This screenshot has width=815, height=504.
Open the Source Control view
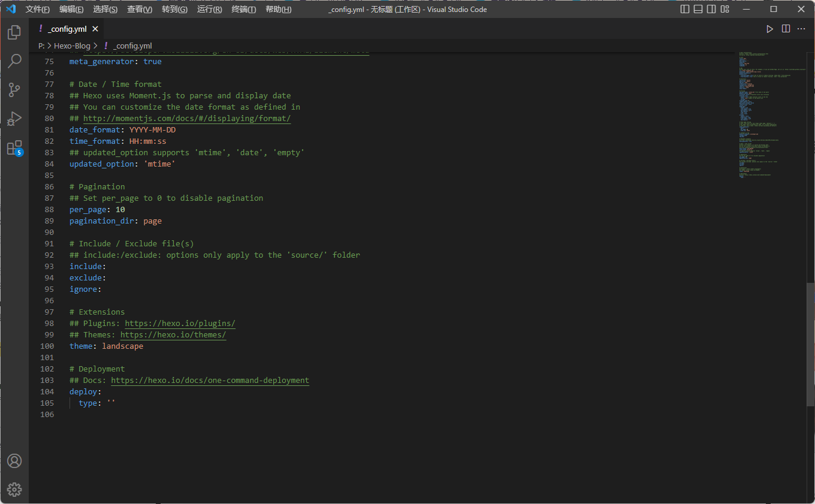click(x=14, y=90)
